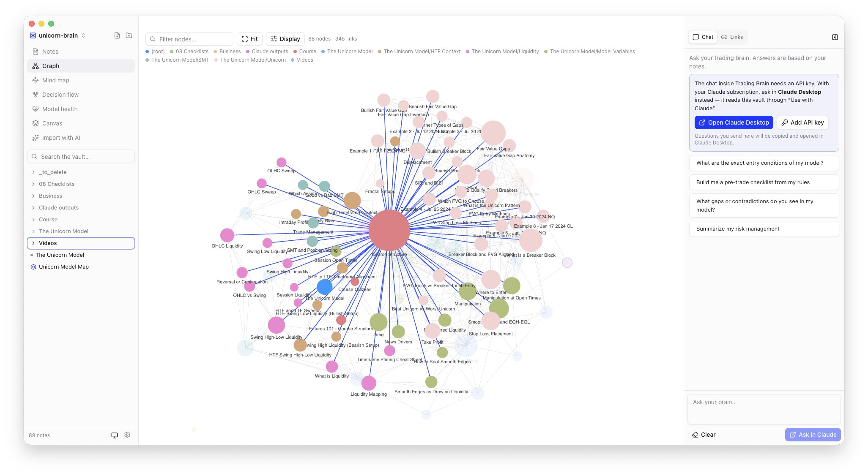Switch to the Links tab

tap(732, 37)
